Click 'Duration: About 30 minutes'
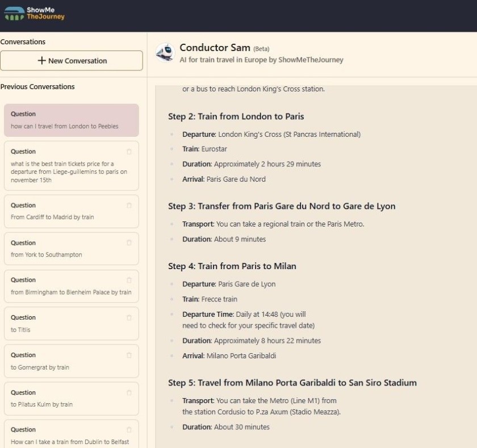Viewport: 477px width, 448px height. pyautogui.click(x=226, y=427)
